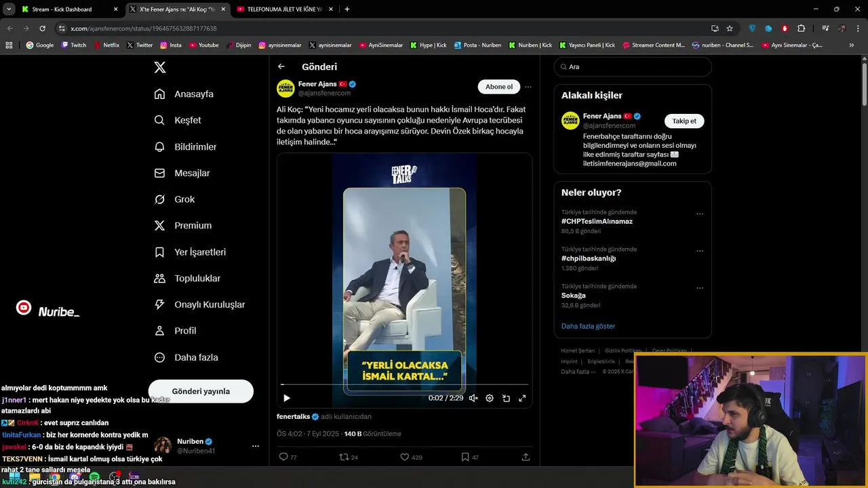Click the address bar URL
Image resolution: width=868 pixels, height=488 pixels.
[x=144, y=28]
